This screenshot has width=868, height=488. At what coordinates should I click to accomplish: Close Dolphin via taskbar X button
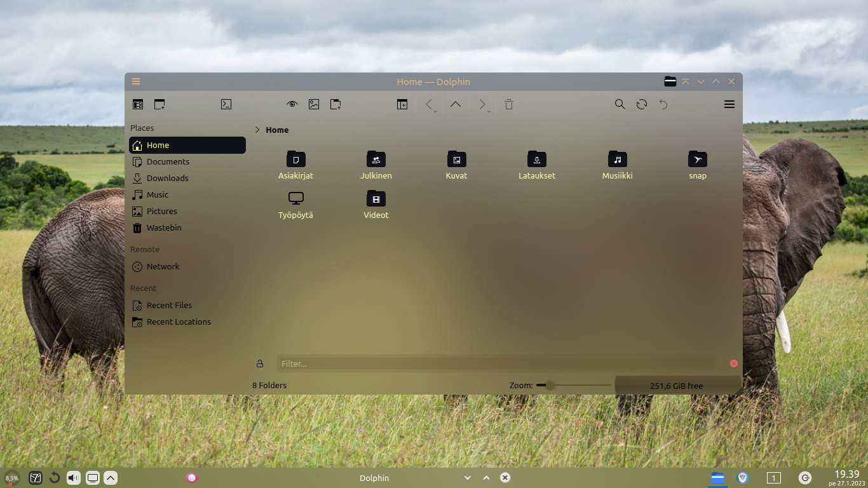click(x=505, y=478)
